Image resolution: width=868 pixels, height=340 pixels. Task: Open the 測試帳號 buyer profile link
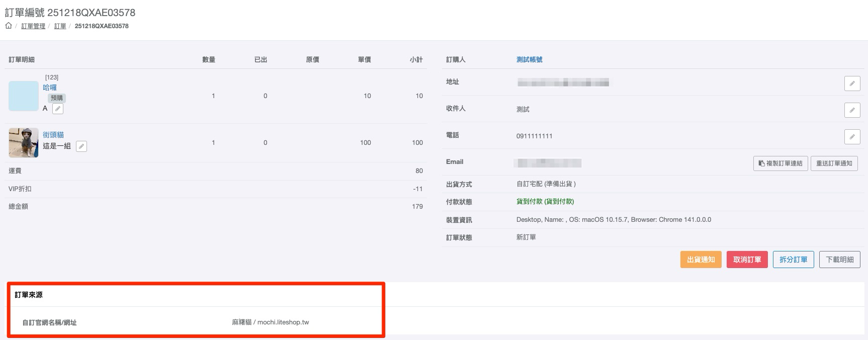[529, 59]
